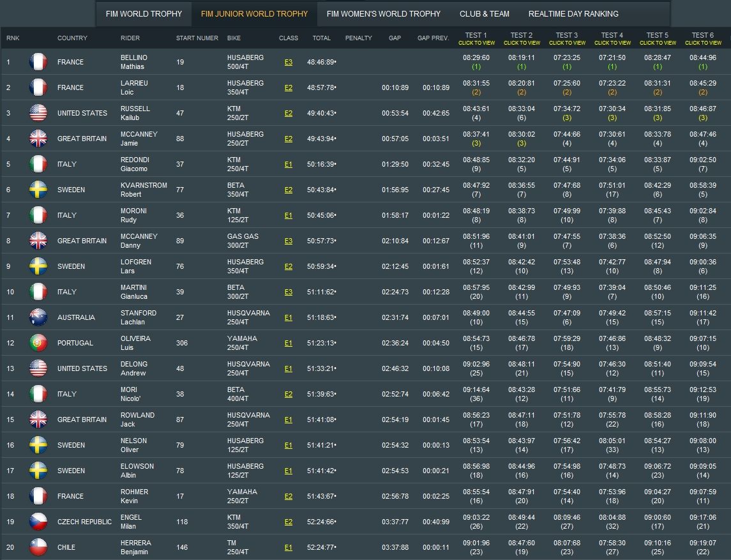Click United States flag beside Kailub Russell
731x560 pixels.
click(x=38, y=113)
